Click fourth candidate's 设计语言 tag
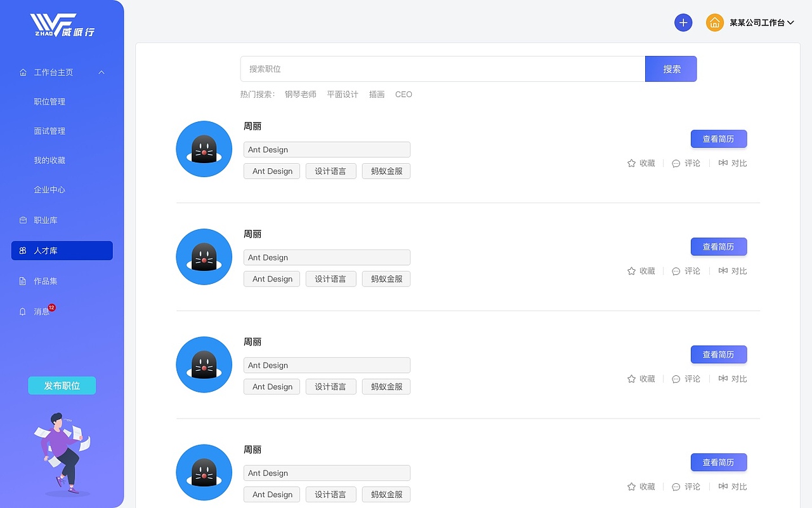812x508 pixels. [x=331, y=495]
